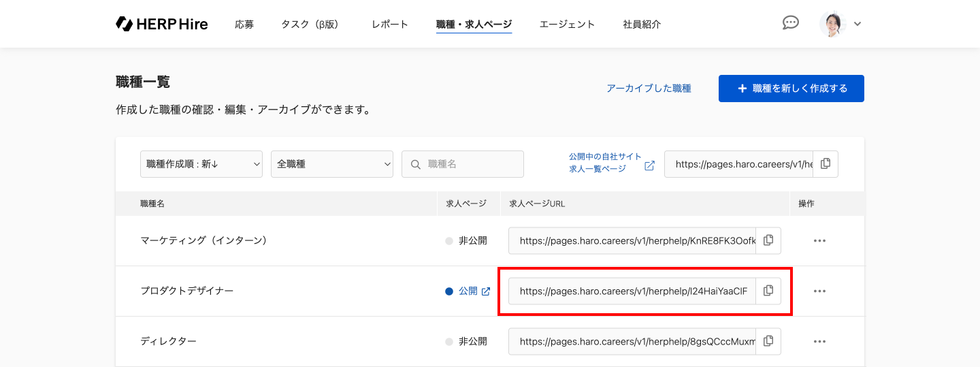Open the 公開中の自社サイト external link icon
This screenshot has height=367, width=980.
pyautogui.click(x=649, y=165)
